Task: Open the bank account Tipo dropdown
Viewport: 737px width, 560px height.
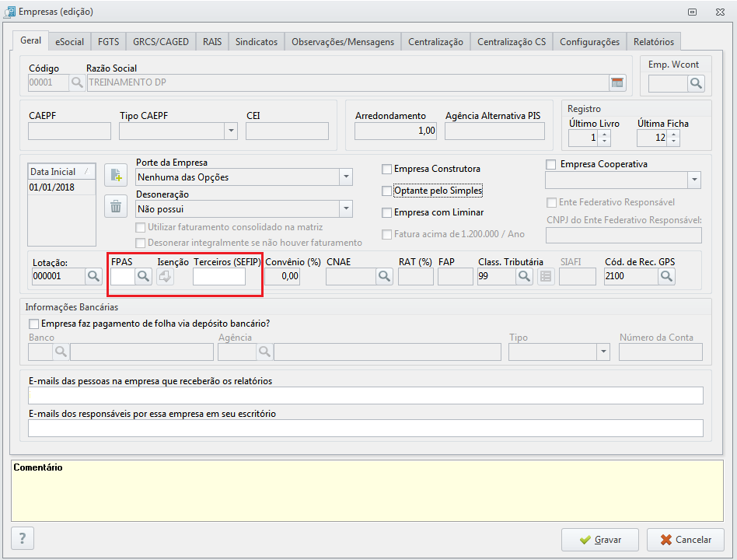Action: [x=603, y=352]
